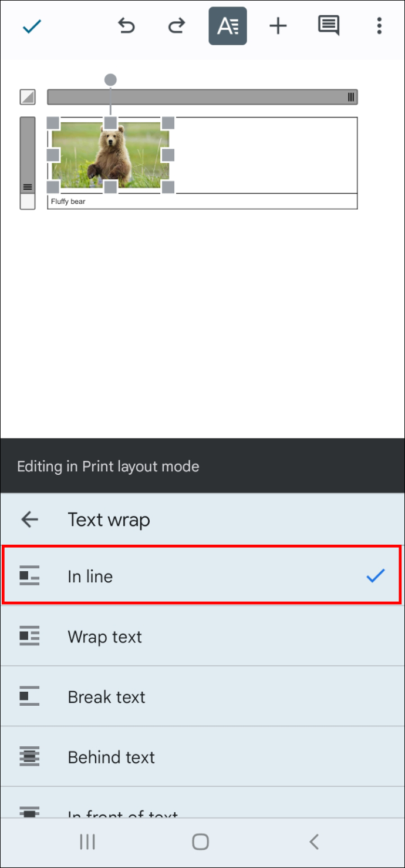405x868 pixels.
Task: Open the comments icon
Action: (x=328, y=26)
